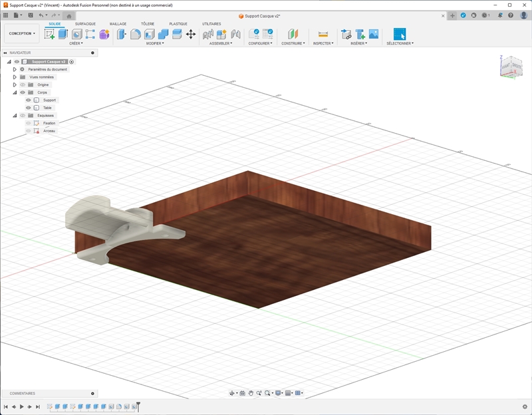Image resolution: width=532 pixels, height=415 pixels.
Task: Click the Create Sketch tool icon
Action: pos(49,35)
